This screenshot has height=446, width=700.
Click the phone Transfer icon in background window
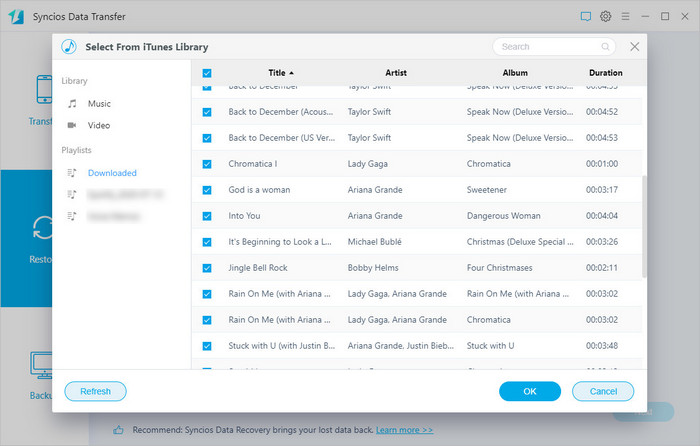(44, 89)
